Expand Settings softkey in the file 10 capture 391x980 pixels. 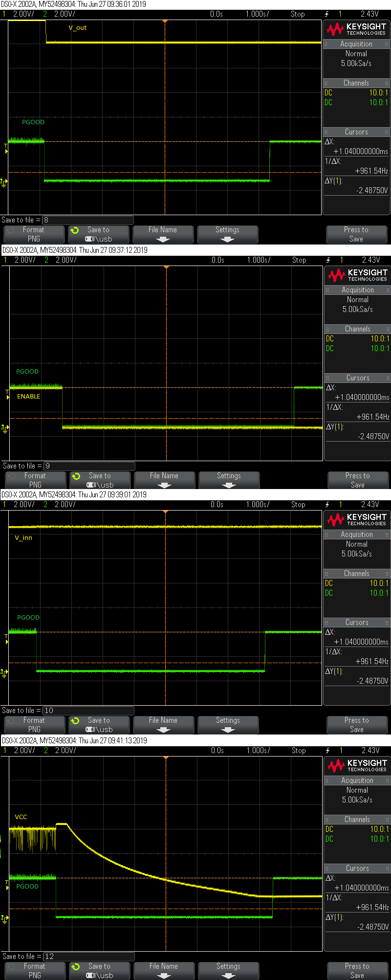tap(228, 725)
